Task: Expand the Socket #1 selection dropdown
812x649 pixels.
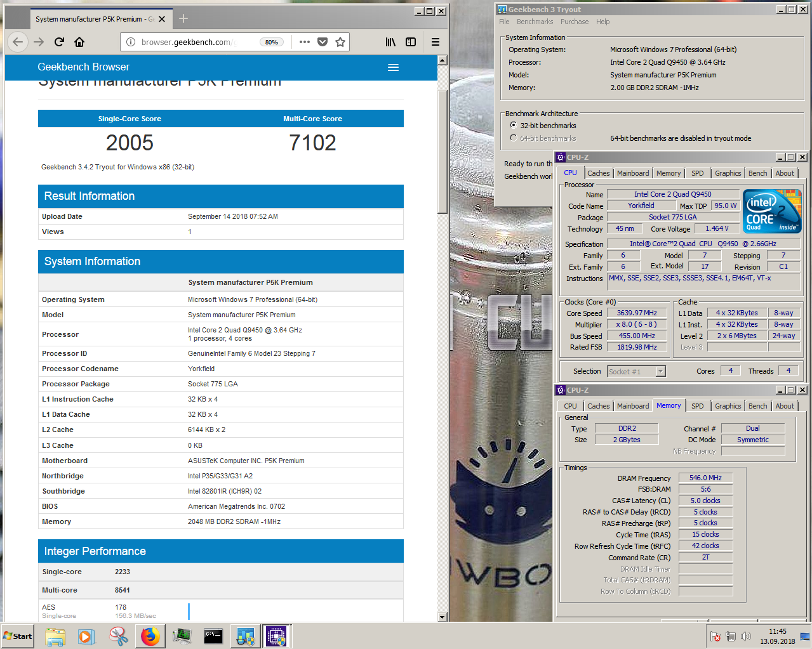Action: pos(660,372)
